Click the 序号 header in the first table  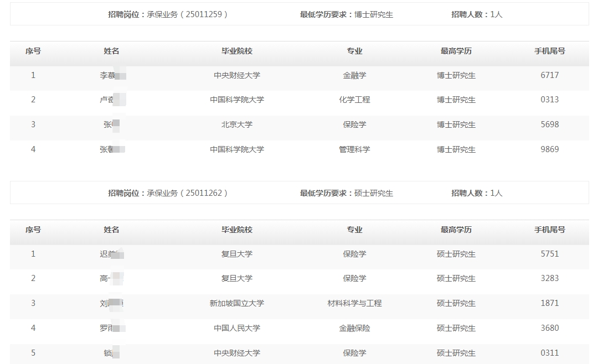click(33, 51)
